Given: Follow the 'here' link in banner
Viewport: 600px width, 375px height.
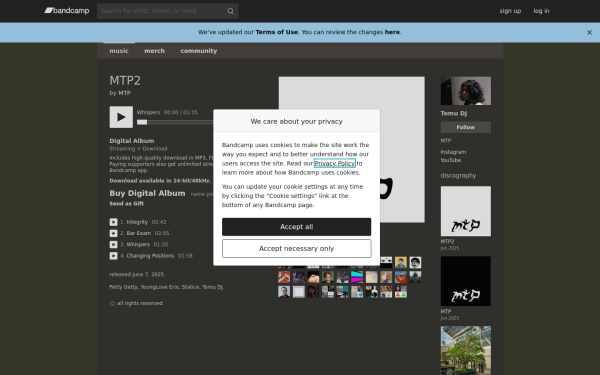Looking at the screenshot, I should tap(392, 32).
